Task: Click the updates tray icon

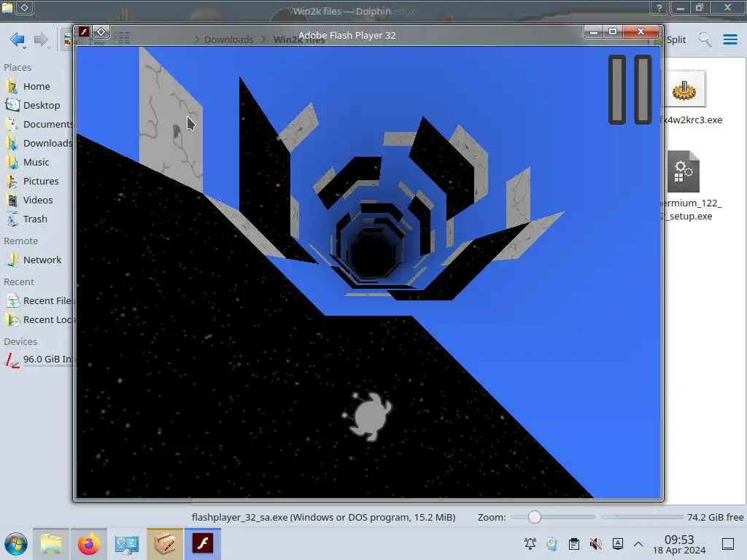Action: tap(552, 544)
